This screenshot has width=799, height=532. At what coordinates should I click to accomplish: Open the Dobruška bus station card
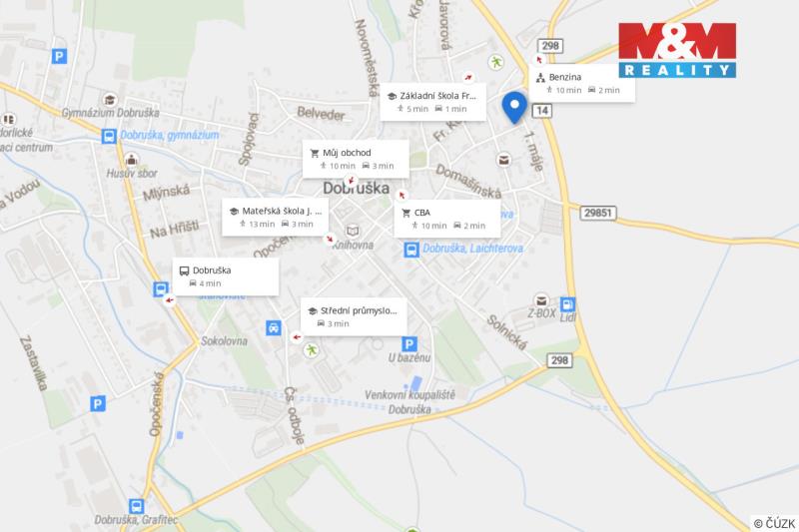click(226, 276)
